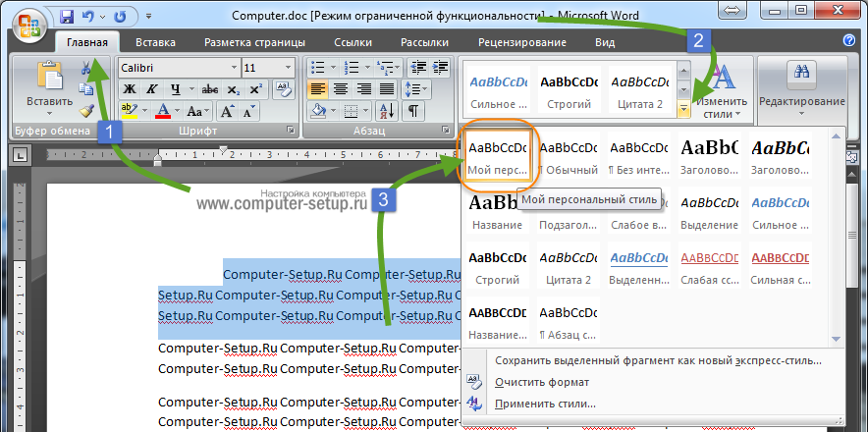Increase font size with grow font icon
This screenshot has width=868, height=432.
(x=227, y=111)
